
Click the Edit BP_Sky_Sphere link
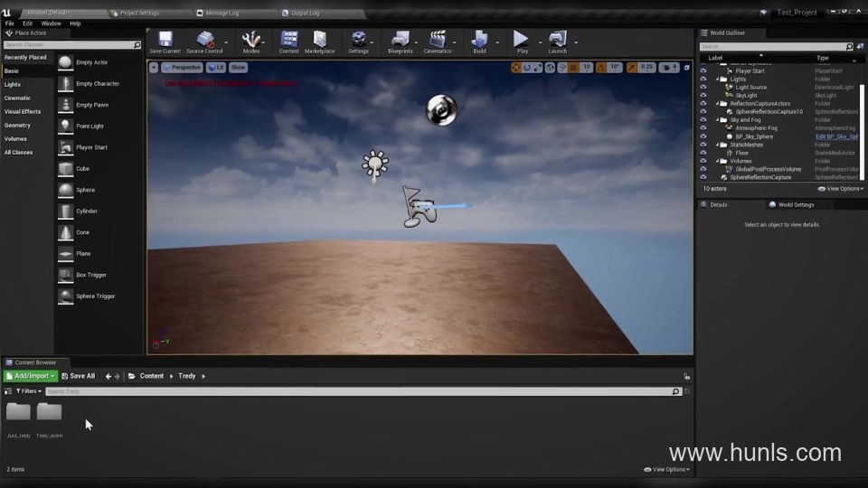pos(836,136)
